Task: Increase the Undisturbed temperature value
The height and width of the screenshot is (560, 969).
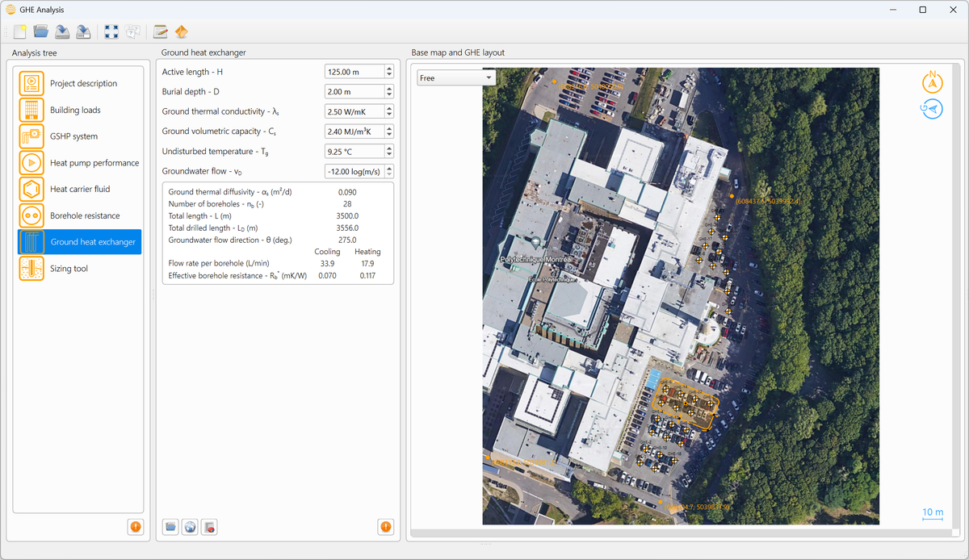Action: tap(389, 148)
